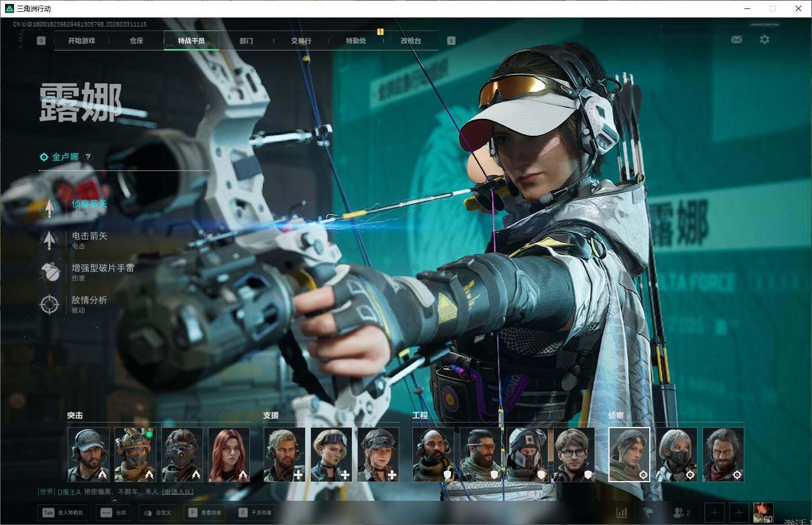Click the Q key previous-tab icon
The image size is (812, 525).
(41, 41)
